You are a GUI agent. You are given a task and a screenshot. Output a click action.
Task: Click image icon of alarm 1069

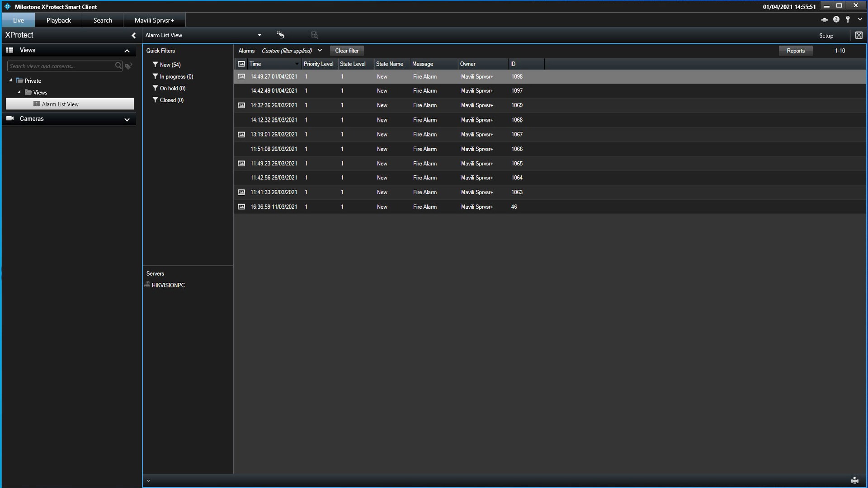(241, 105)
